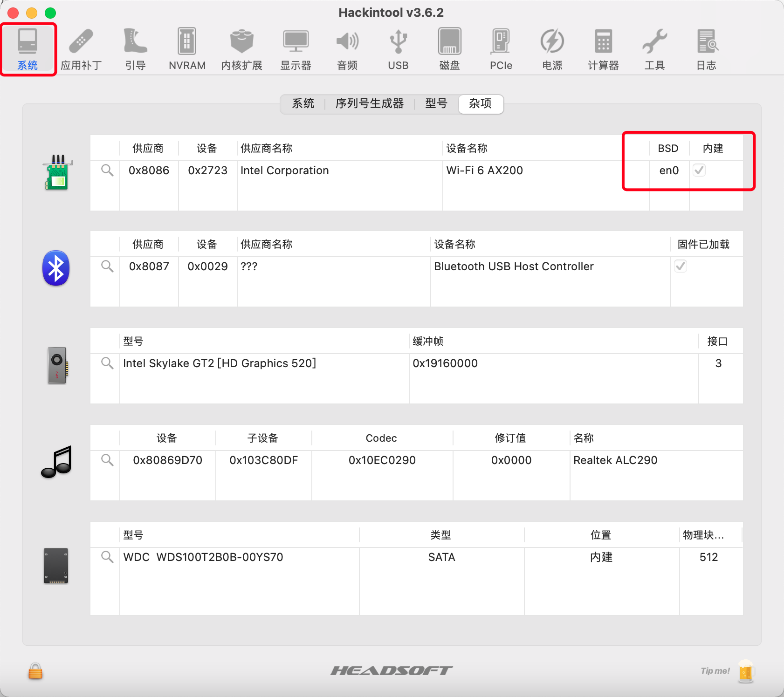The height and width of the screenshot is (697, 784).
Task: Click the lock icon at bottom left
Action: [35, 671]
